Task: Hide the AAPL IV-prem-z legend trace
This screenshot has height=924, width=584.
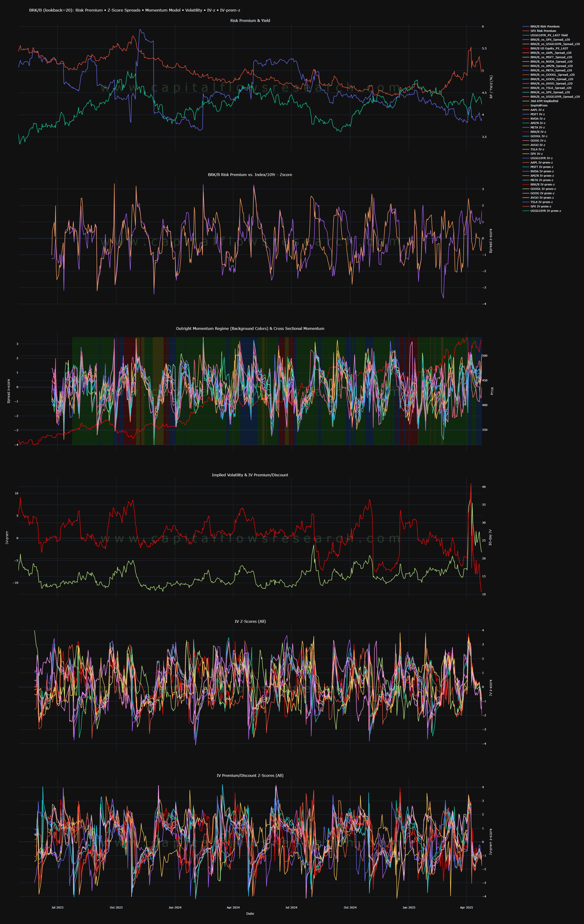Action: click(x=538, y=162)
